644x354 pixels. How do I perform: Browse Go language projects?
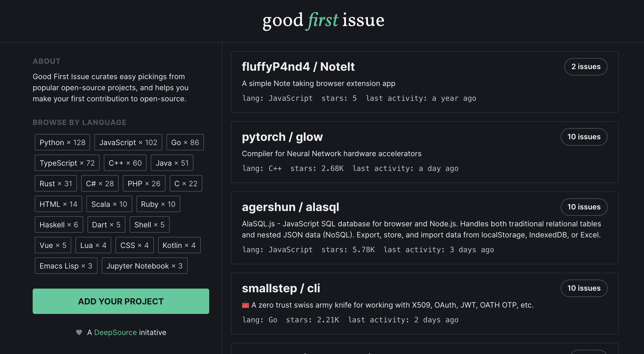point(185,142)
